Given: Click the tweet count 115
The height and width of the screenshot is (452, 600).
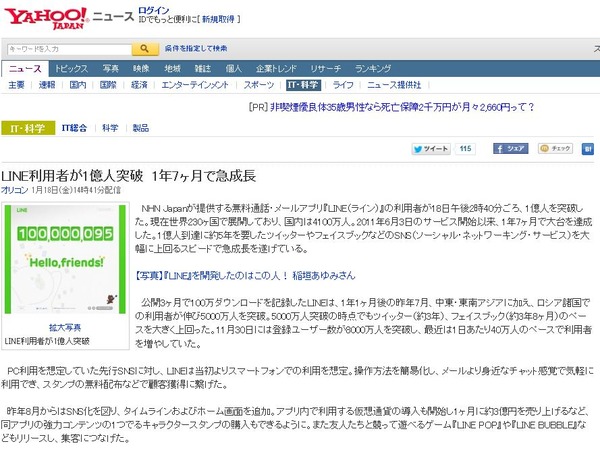Looking at the screenshot, I should coord(465,148).
